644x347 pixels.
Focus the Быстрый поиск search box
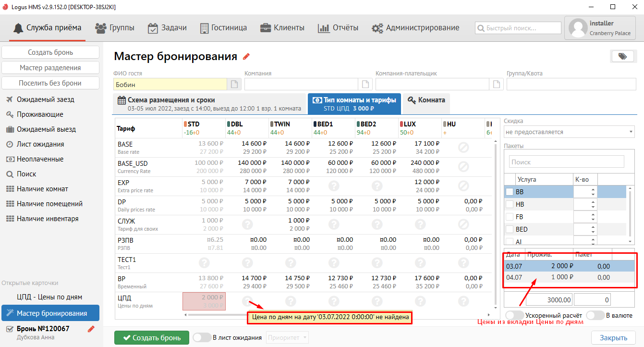click(518, 28)
